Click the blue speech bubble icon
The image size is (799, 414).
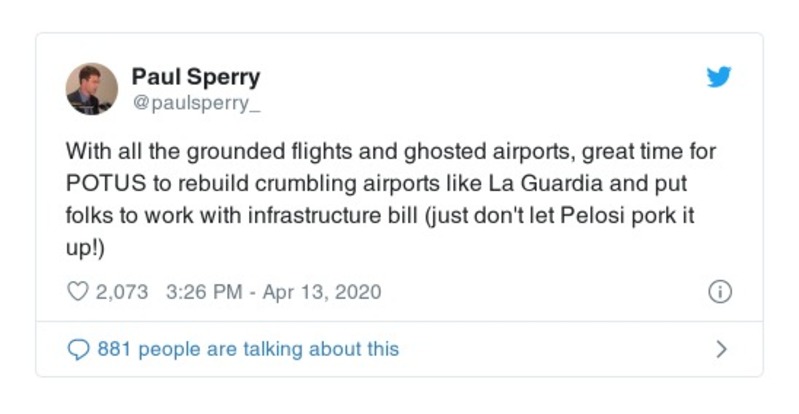[78, 349]
